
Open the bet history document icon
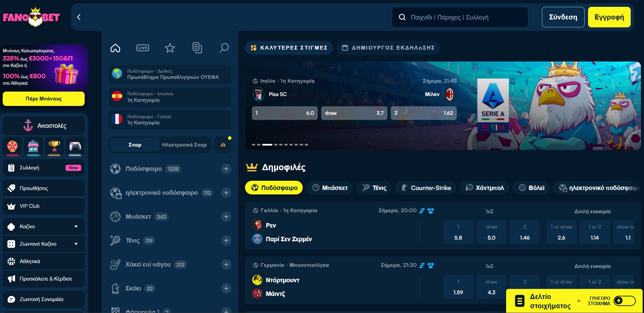pyautogui.click(x=197, y=48)
